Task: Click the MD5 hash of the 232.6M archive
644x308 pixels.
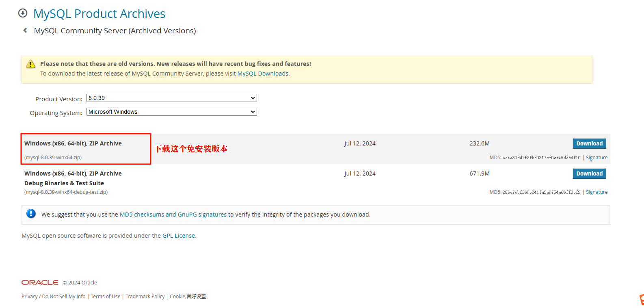Action: 542,158
